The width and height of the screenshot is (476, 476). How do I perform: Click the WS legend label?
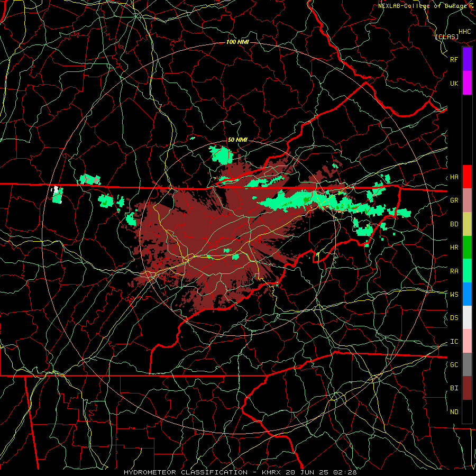pos(454,294)
